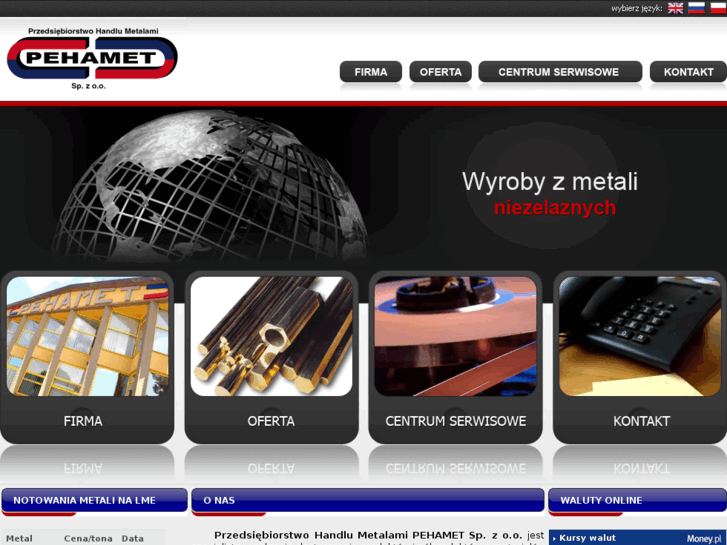Screen dimensions: 727x545
Task: Click the black telephone contact photo thumbnail
Action: (640, 336)
